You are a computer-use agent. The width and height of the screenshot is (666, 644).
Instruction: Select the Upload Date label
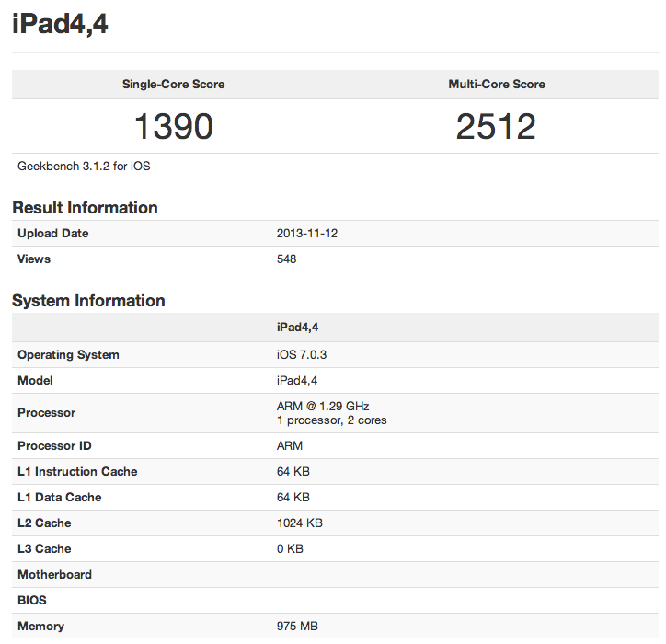coord(53,233)
